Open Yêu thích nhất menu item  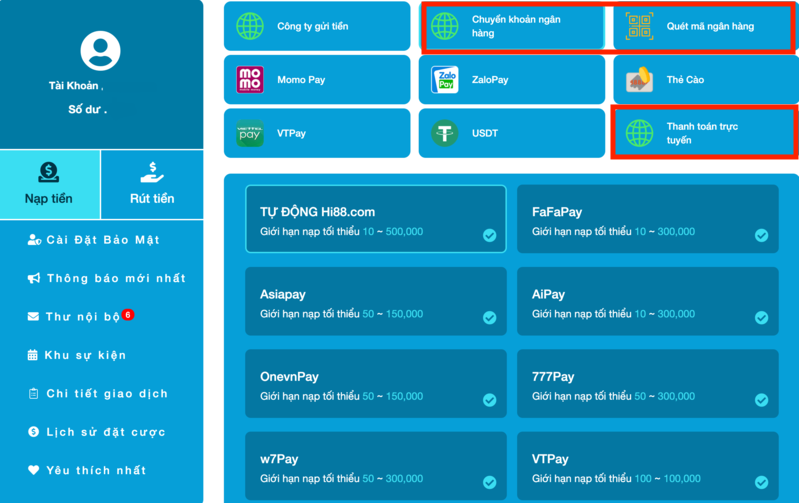click(87, 470)
